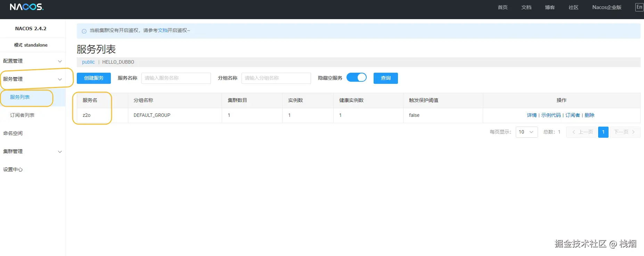The width and height of the screenshot is (644, 256).
Task: Click the 下一页 pagination button
Action: click(625, 132)
